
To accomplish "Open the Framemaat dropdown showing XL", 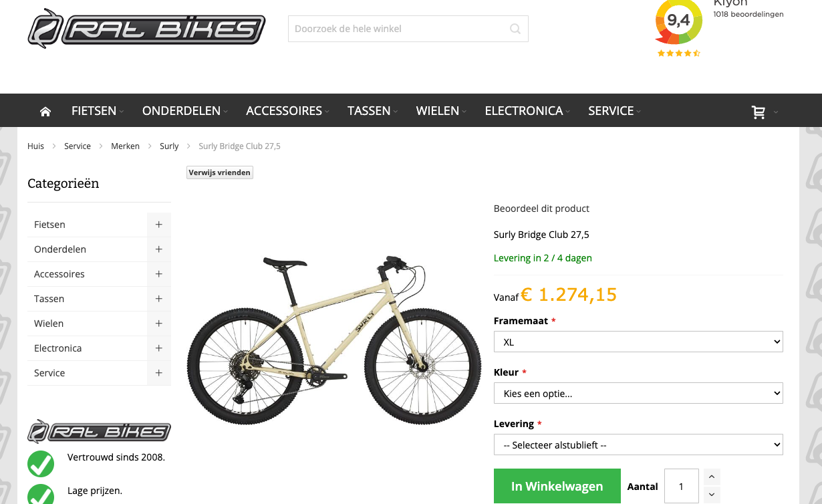I will pyautogui.click(x=638, y=342).
